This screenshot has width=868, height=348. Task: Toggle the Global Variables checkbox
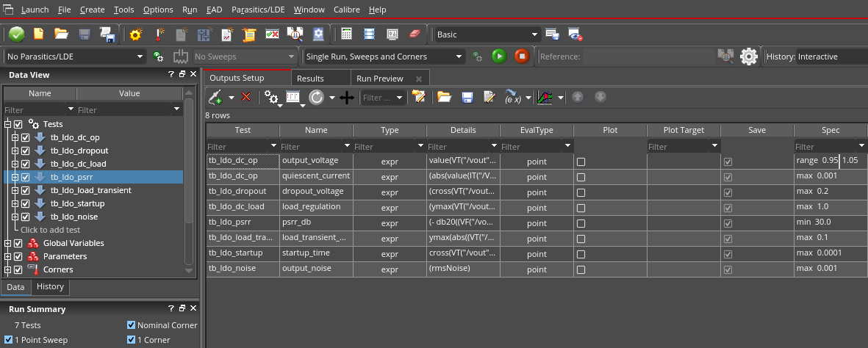coord(18,244)
